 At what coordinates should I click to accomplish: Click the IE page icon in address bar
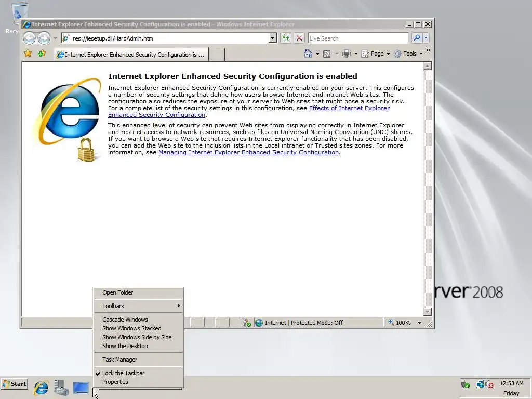click(x=66, y=38)
